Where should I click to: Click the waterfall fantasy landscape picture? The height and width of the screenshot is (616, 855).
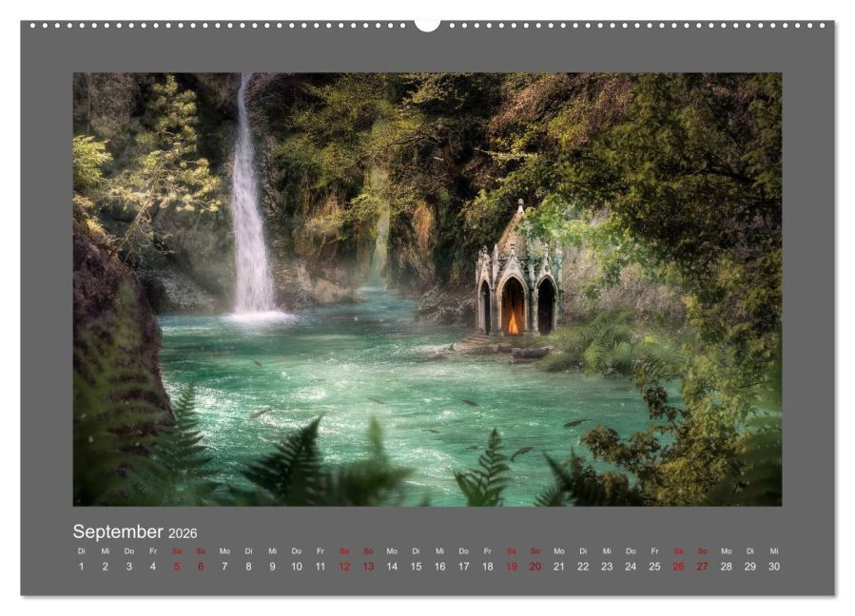(428, 290)
